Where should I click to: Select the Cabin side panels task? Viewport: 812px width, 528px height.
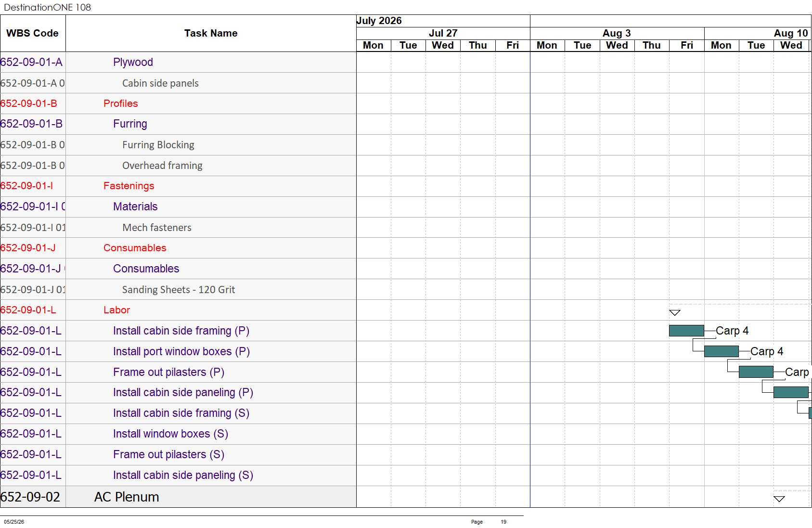pos(160,83)
